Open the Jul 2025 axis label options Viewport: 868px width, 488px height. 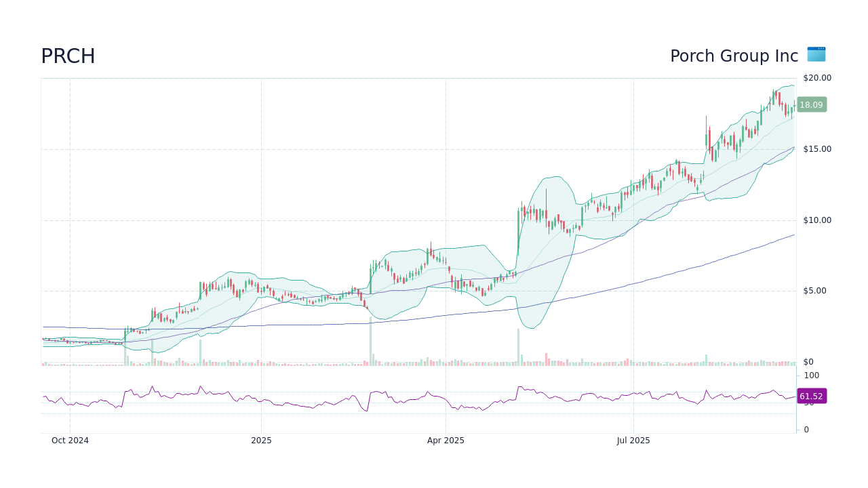pos(633,440)
